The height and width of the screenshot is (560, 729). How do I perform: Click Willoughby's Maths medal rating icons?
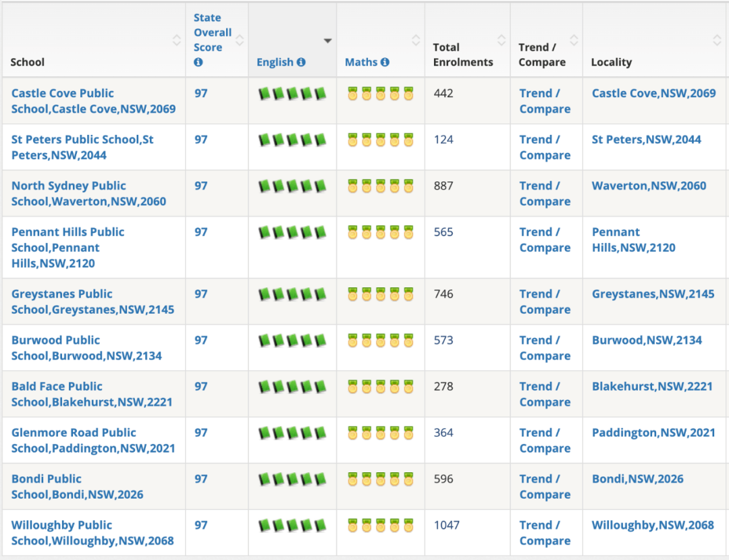click(x=381, y=526)
